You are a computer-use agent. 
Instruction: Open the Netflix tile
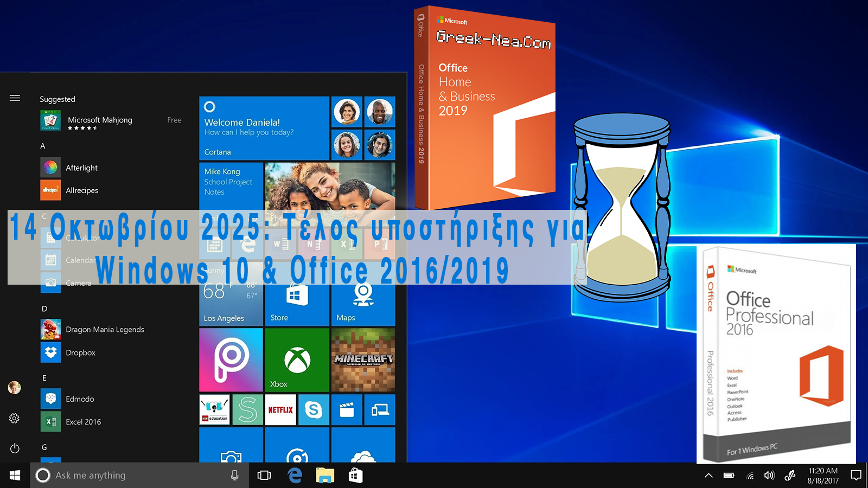click(280, 409)
